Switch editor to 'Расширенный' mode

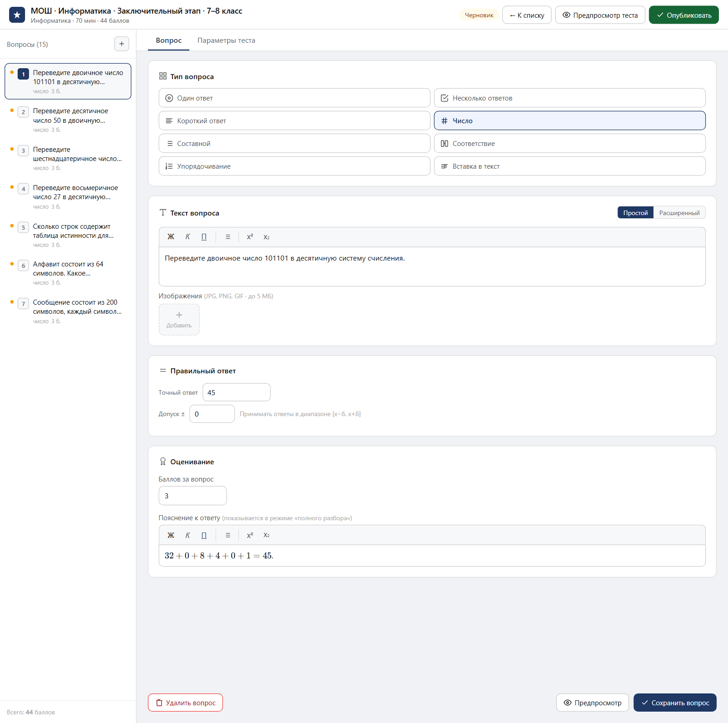pyautogui.click(x=679, y=213)
